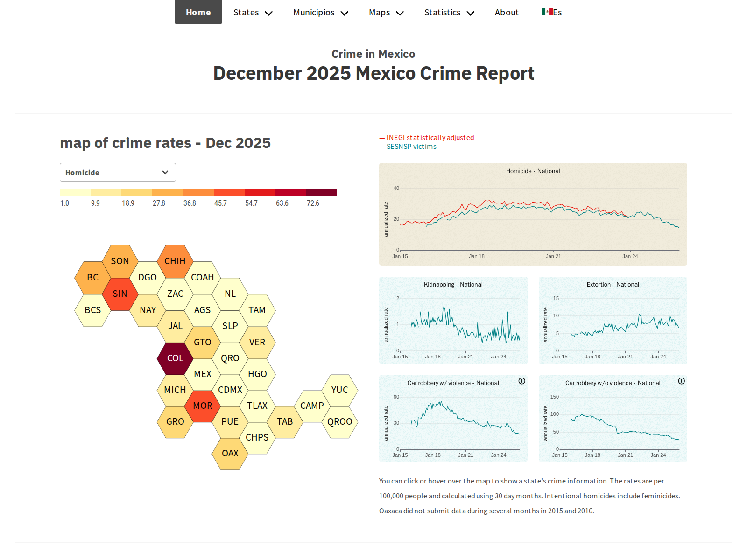Click the Extortion - National chart
The image size is (747, 560).
(x=613, y=320)
